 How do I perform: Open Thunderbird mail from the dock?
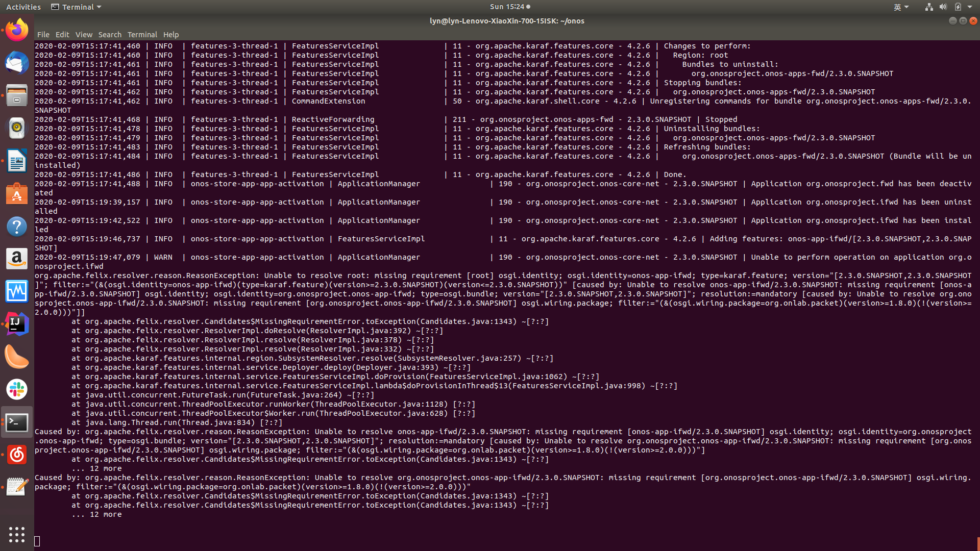17,63
